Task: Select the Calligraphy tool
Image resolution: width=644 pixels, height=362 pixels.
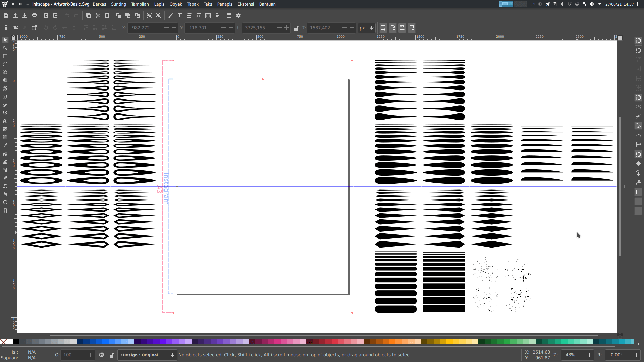Action: click(5, 113)
